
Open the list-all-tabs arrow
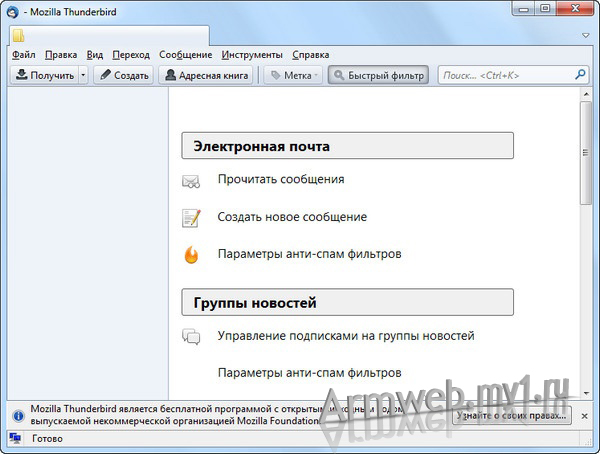(585, 35)
